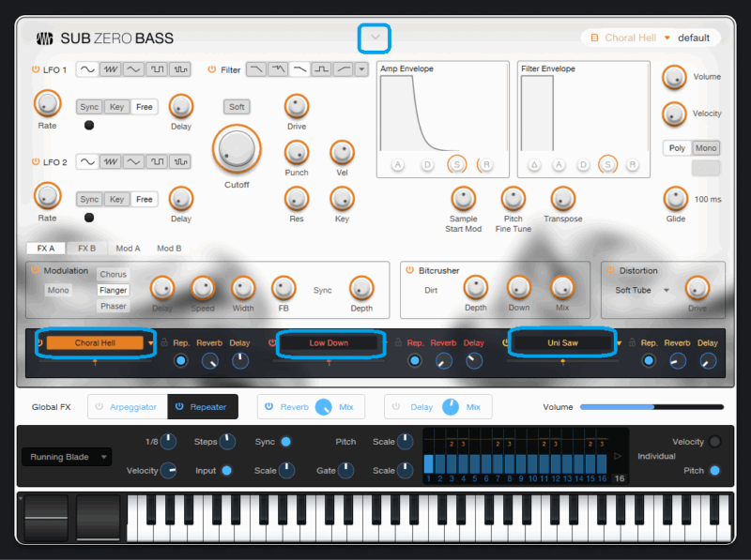This screenshot has height=560, width=751.
Task: Expand the chevron at the top center
Action: click(375, 38)
